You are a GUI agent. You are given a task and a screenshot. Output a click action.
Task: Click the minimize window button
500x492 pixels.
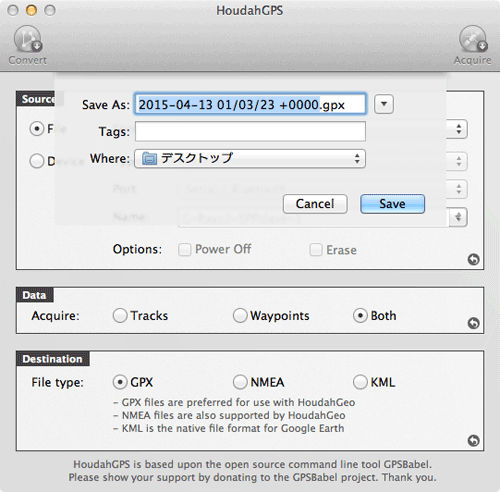(x=31, y=11)
